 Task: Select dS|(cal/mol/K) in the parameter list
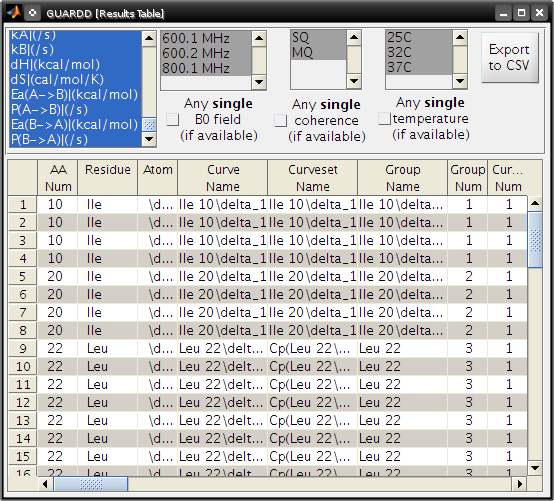[75, 79]
